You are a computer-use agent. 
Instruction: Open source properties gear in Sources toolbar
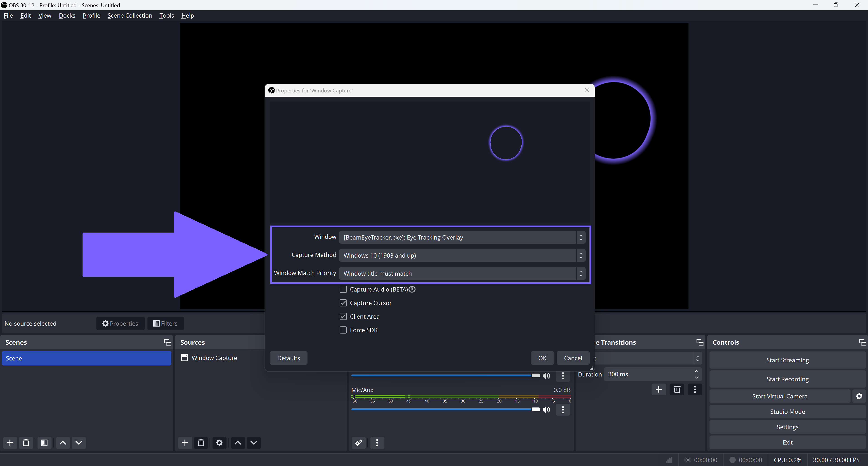219,443
